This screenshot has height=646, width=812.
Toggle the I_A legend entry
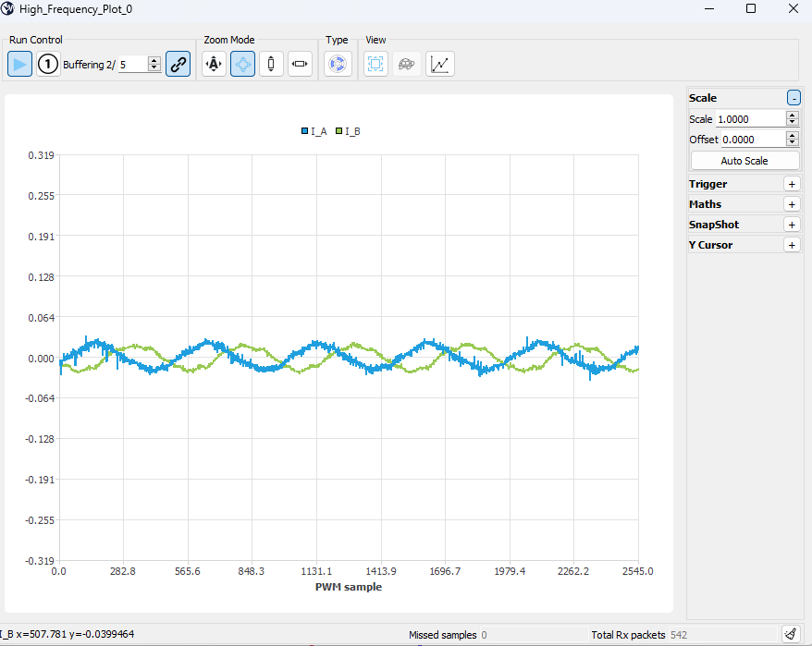click(x=314, y=132)
